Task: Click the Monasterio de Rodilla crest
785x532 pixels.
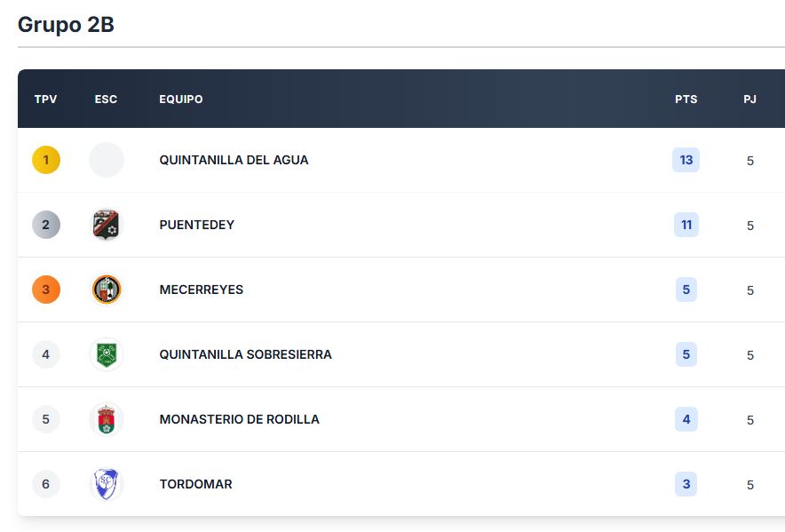Action: point(107,419)
